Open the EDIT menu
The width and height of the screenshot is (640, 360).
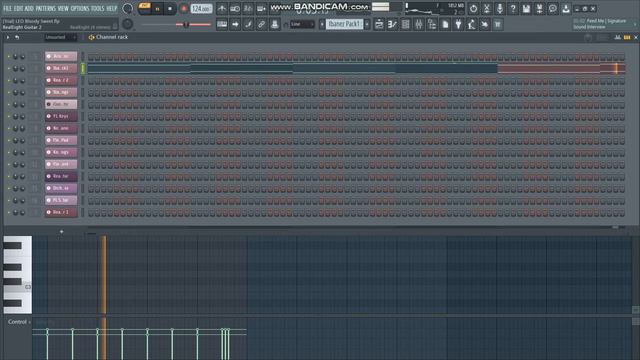(18, 8)
